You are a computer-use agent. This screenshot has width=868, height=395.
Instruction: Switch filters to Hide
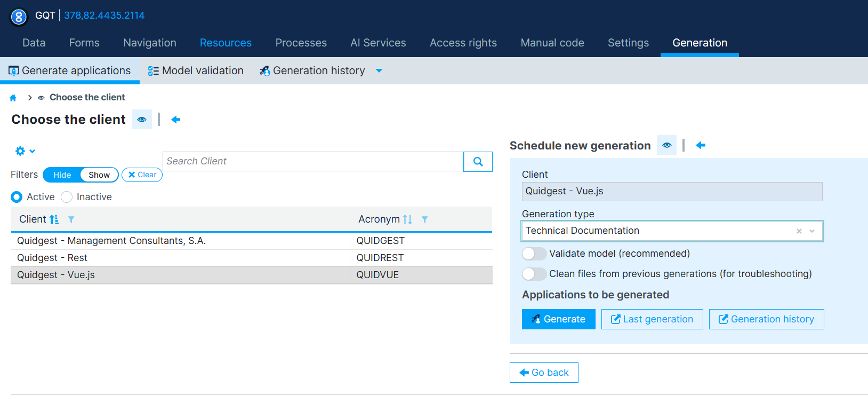coord(62,175)
